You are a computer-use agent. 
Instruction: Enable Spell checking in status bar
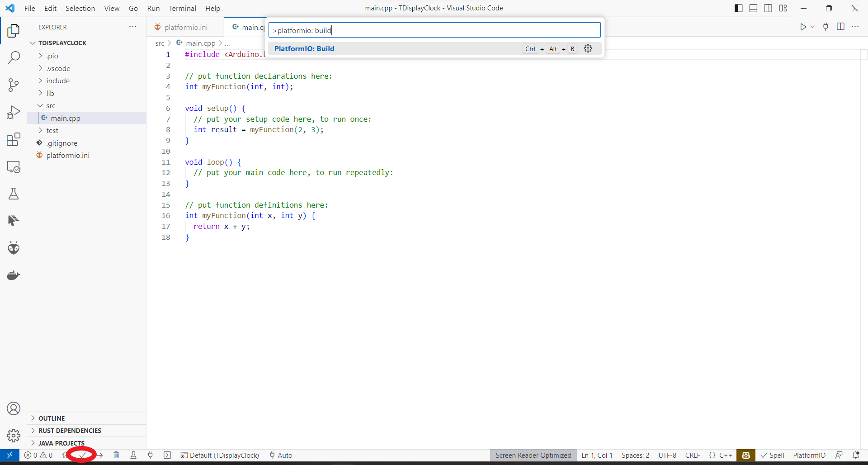773,456
